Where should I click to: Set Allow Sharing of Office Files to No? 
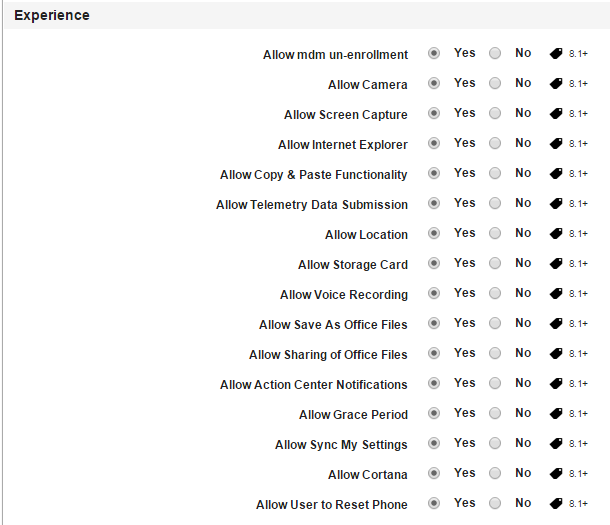(495, 353)
